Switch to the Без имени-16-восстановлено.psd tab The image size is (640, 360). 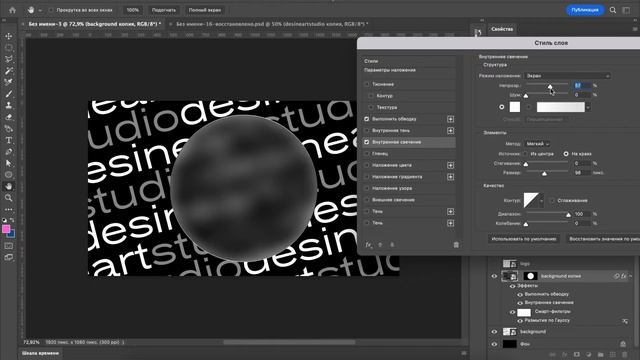272,24
